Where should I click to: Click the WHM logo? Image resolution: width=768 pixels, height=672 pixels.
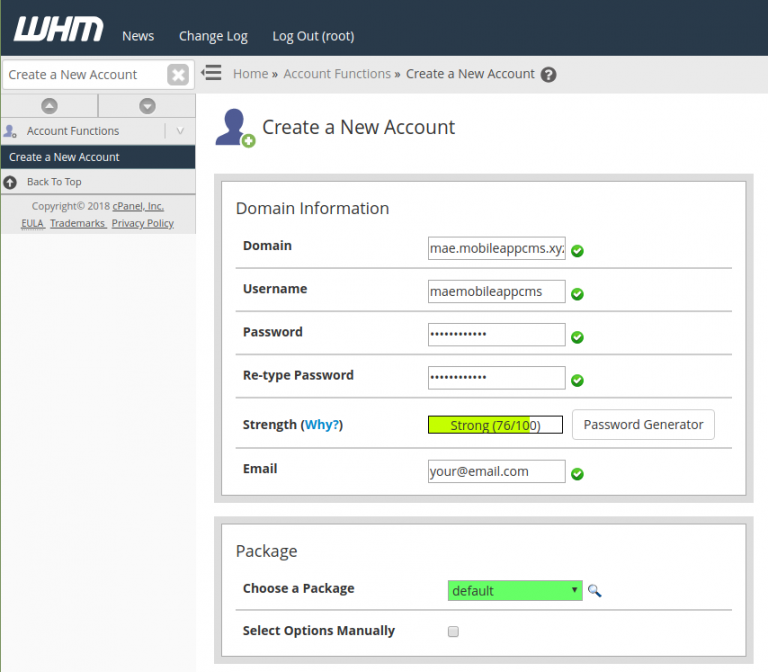58,30
